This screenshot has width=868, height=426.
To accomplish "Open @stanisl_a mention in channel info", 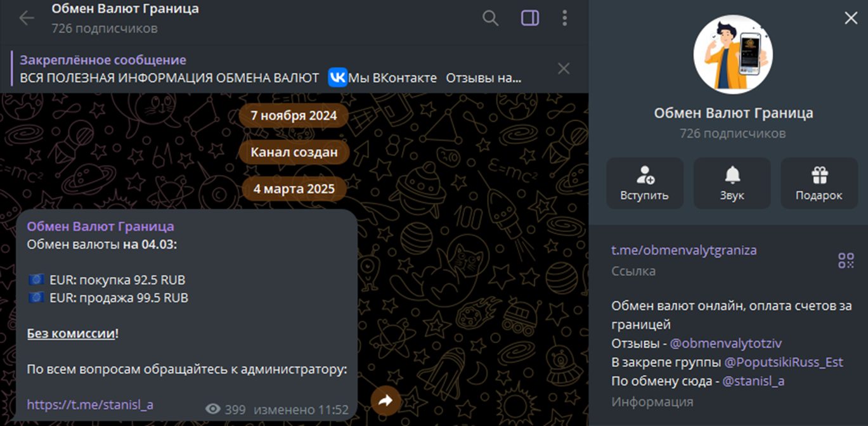I will (753, 381).
